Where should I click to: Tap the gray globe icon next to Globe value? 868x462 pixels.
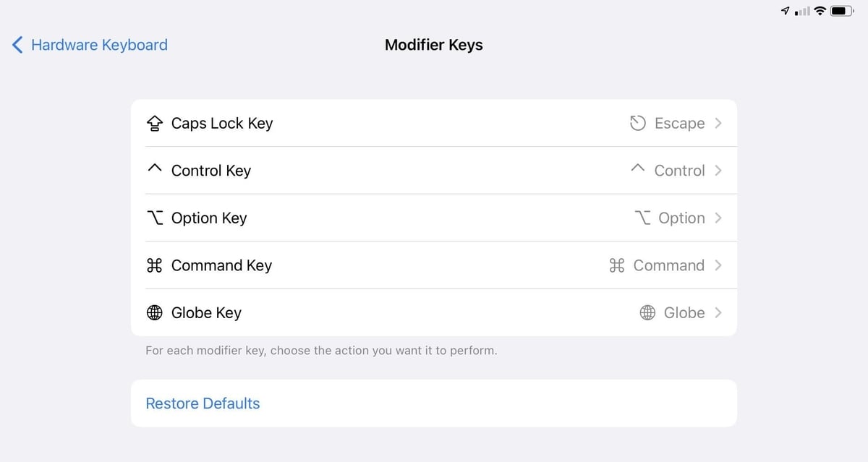click(648, 313)
